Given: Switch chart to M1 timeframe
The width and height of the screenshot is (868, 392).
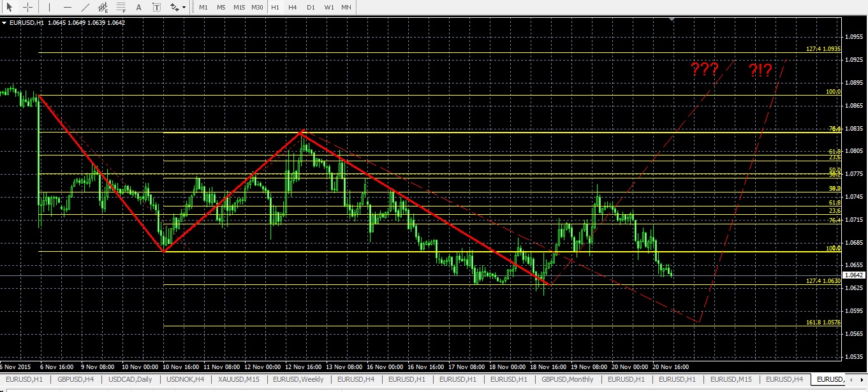Looking at the screenshot, I should (203, 7).
